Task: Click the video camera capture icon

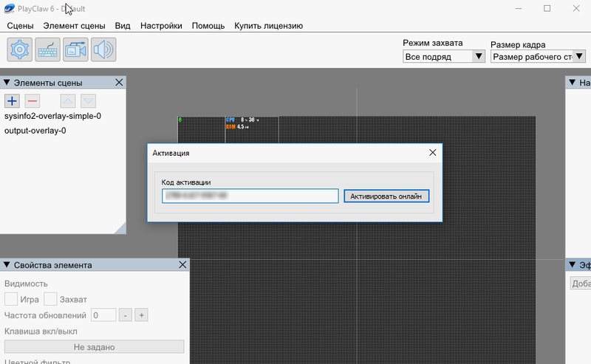Action: coord(76,49)
